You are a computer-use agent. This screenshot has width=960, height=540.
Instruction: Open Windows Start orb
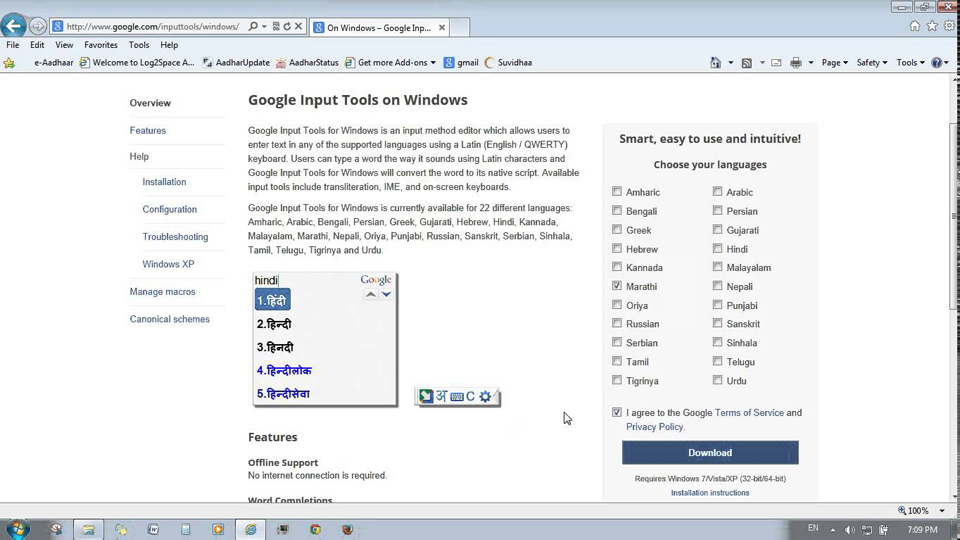[17, 529]
